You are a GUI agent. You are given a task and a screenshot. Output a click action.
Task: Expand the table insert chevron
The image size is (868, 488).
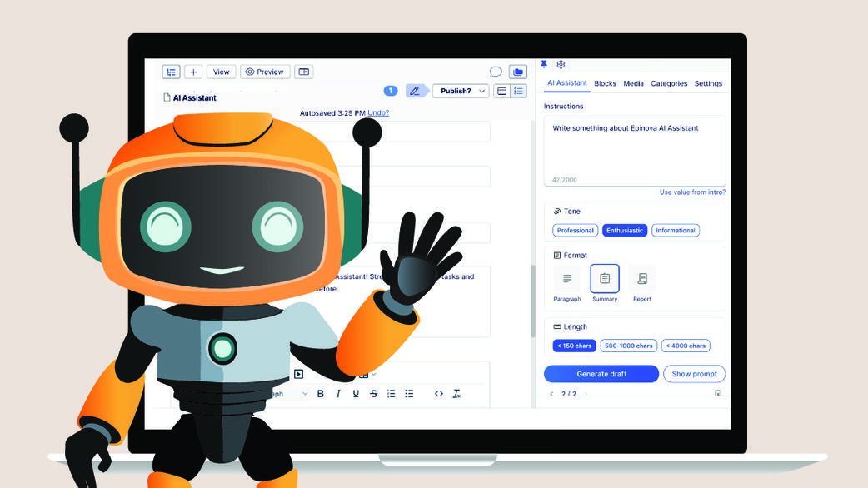coord(374,374)
